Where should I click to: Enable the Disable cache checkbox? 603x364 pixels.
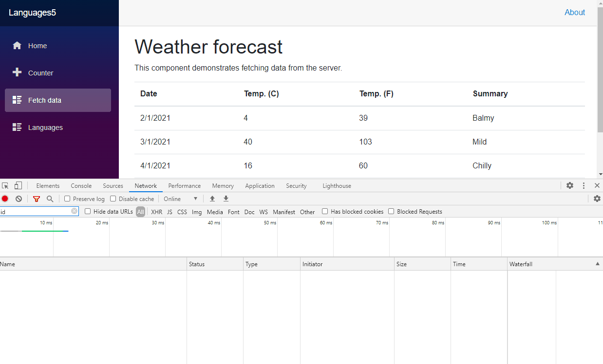(113, 199)
